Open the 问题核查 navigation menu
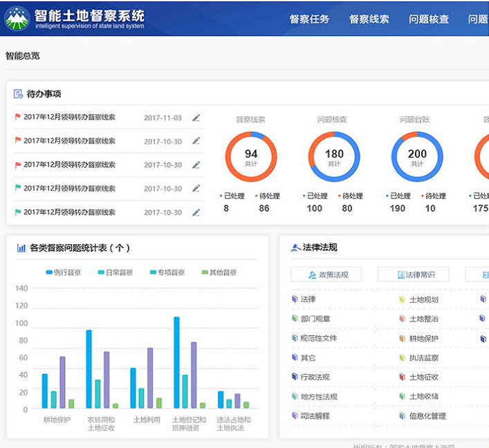Image resolution: width=489 pixels, height=448 pixels. [x=429, y=19]
